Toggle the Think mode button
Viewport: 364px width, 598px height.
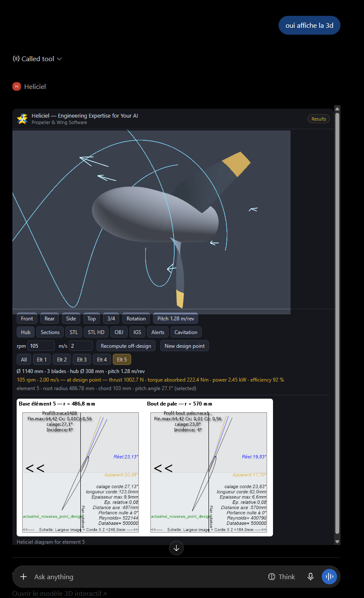click(282, 577)
